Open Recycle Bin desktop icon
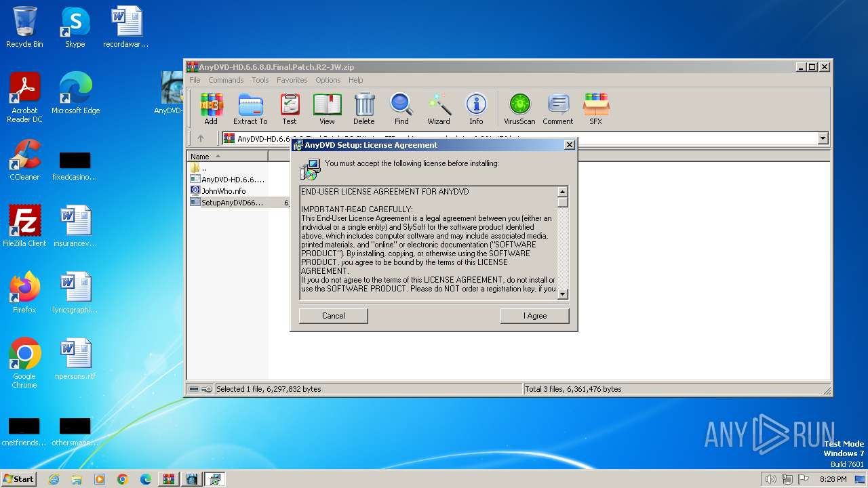The height and width of the screenshot is (488, 868). pyautogui.click(x=24, y=27)
